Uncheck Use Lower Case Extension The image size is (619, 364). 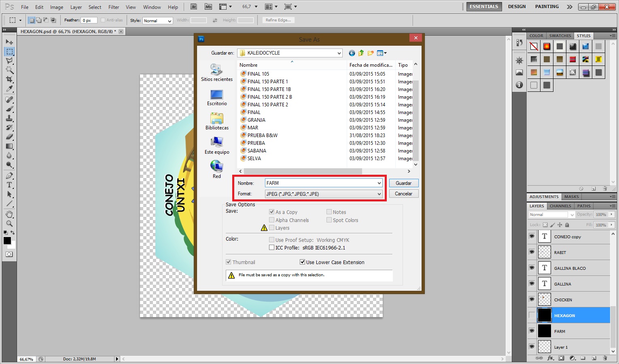pos(302,262)
